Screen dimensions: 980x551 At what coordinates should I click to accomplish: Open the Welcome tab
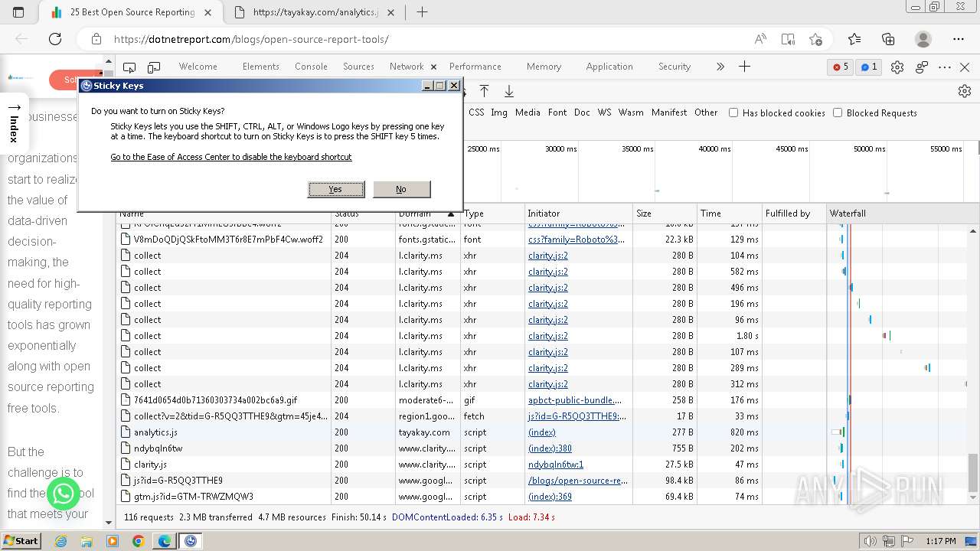tap(198, 67)
